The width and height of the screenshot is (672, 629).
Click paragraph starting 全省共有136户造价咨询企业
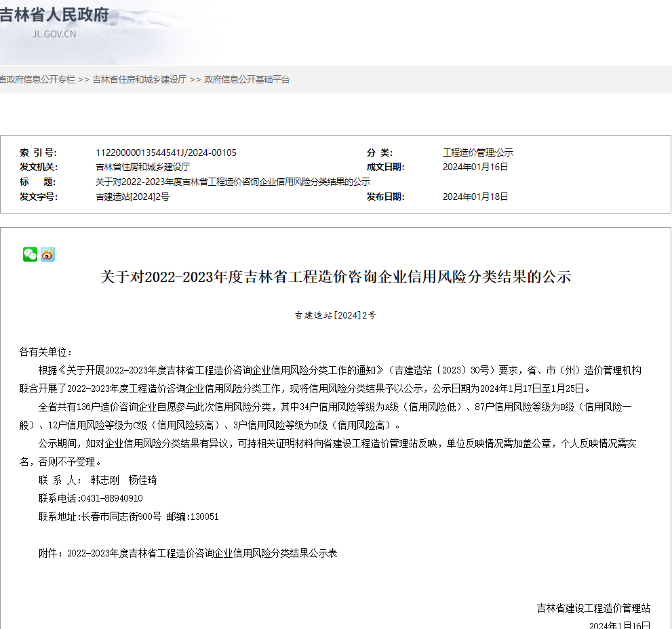coord(325,416)
